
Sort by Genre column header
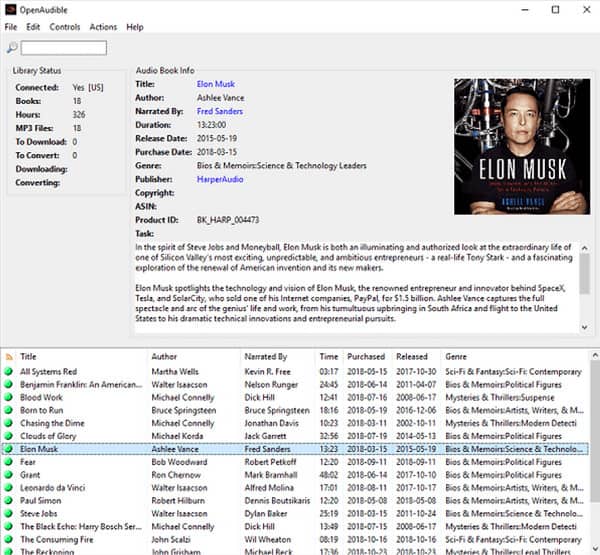click(456, 357)
